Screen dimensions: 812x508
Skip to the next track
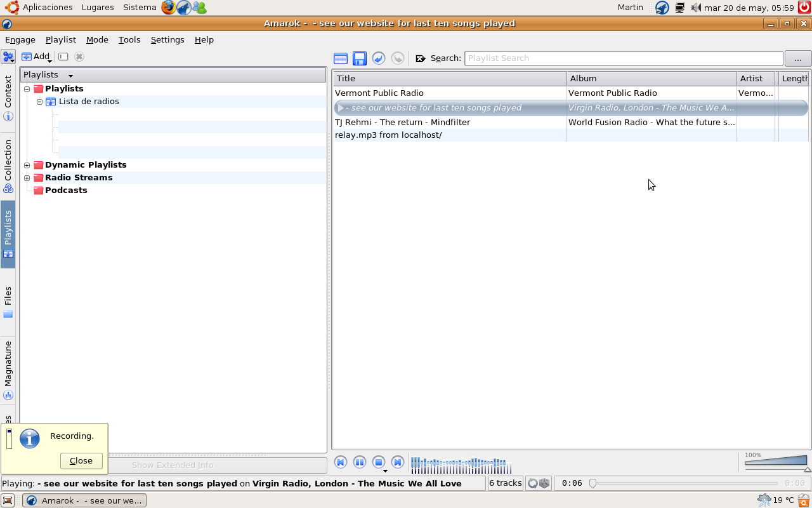point(398,462)
